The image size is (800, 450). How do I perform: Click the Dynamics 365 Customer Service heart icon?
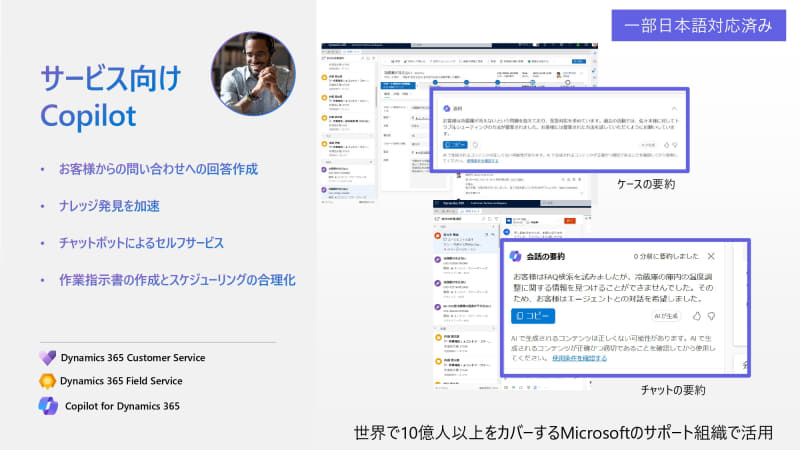47,358
